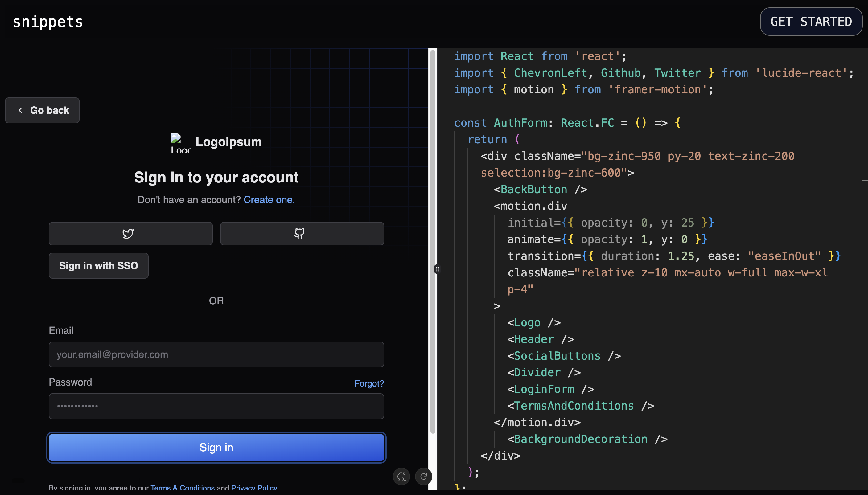Click the Logoipsum brand text
The height and width of the screenshot is (495, 868).
click(228, 142)
